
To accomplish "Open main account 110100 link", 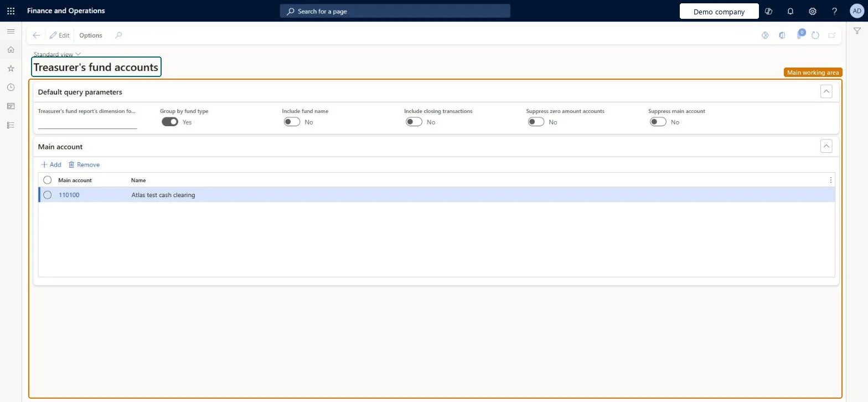I will pyautogui.click(x=69, y=195).
